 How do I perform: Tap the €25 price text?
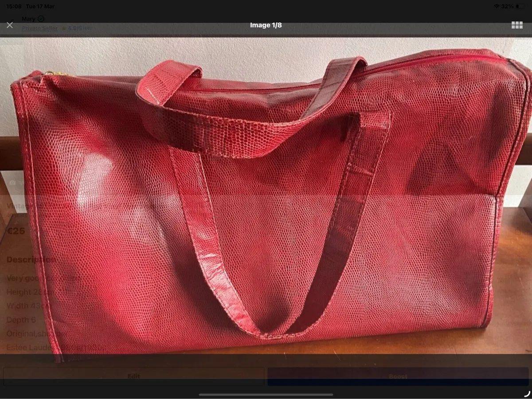pyautogui.click(x=16, y=231)
